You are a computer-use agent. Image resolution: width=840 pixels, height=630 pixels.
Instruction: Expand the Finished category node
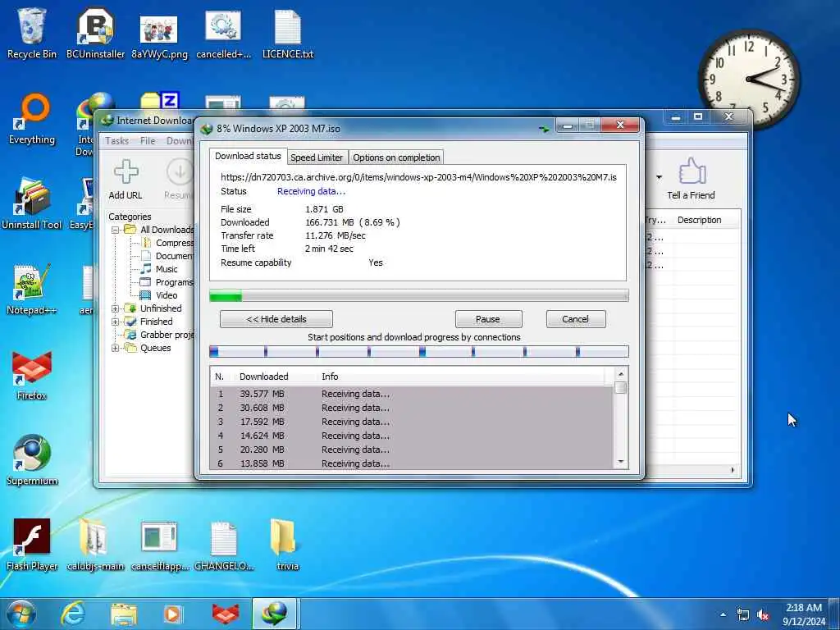click(115, 322)
